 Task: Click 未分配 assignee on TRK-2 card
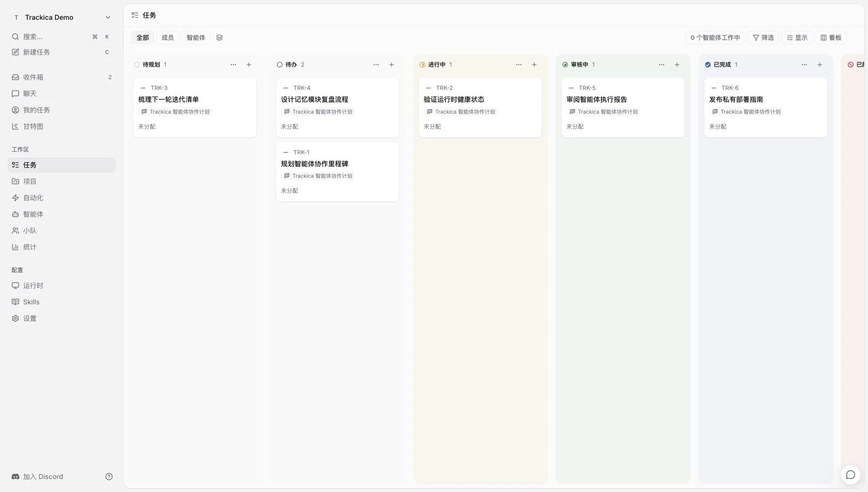(432, 126)
